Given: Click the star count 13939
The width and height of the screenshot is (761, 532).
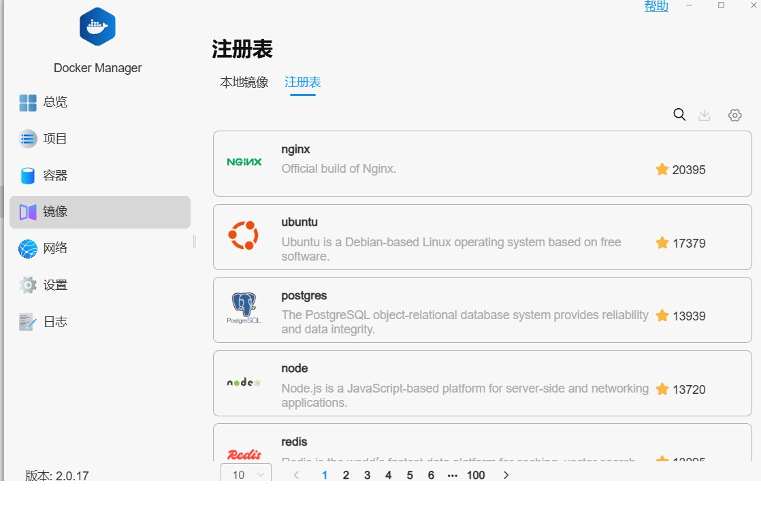Looking at the screenshot, I should coord(689,316).
